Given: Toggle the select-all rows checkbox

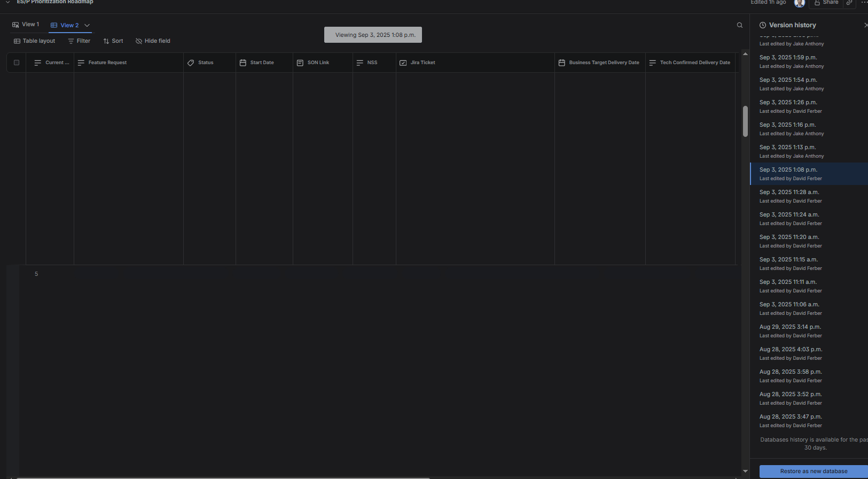Looking at the screenshot, I should [17, 63].
